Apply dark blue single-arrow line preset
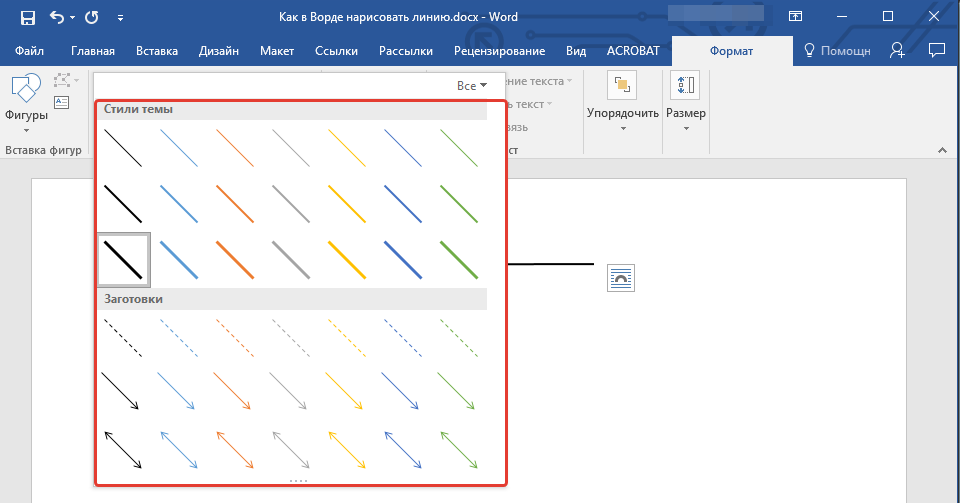This screenshot has height=503, width=960. [400, 390]
